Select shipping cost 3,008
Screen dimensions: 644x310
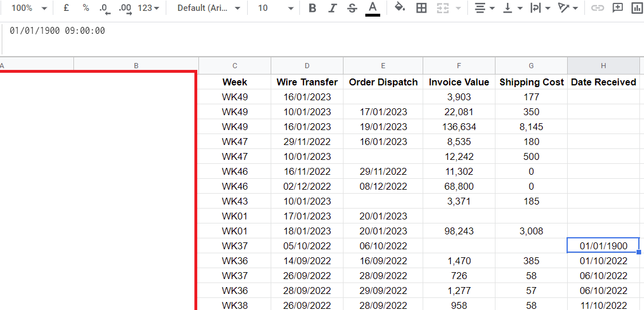click(532, 231)
